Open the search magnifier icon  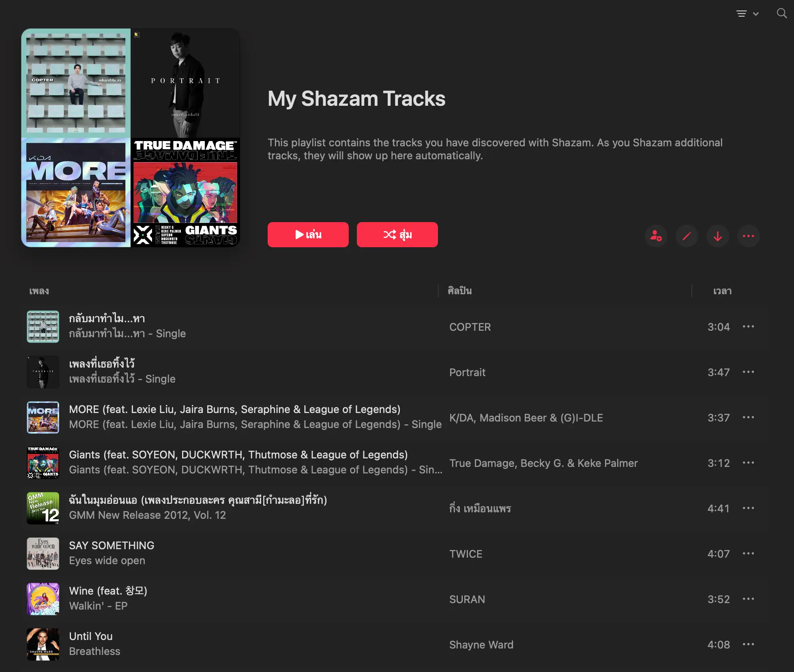[781, 13]
